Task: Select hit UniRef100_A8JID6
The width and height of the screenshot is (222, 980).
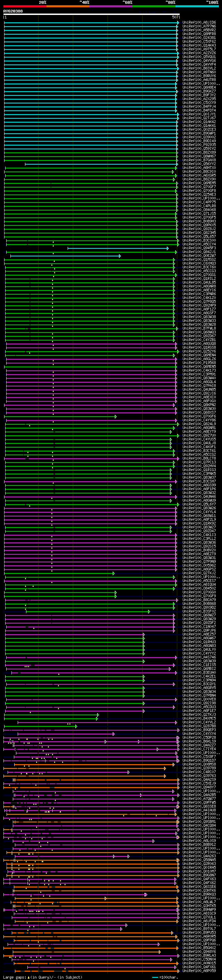Action: tap(199, 23)
